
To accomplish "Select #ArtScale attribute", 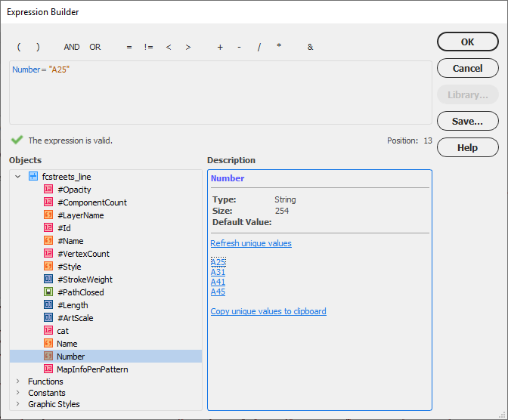I will tap(75, 318).
